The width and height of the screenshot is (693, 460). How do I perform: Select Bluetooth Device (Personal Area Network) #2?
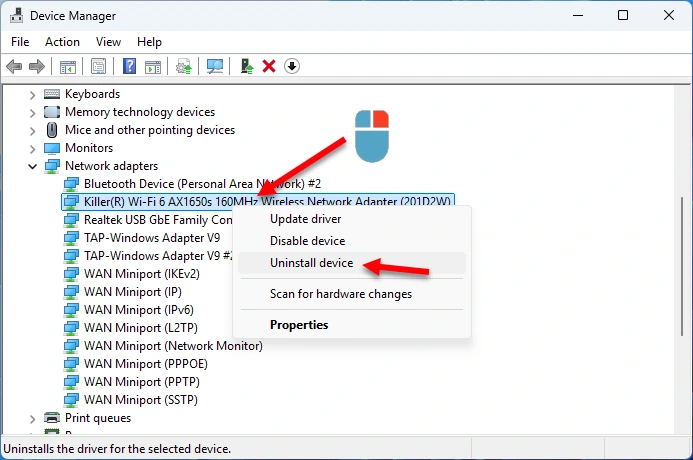click(202, 184)
